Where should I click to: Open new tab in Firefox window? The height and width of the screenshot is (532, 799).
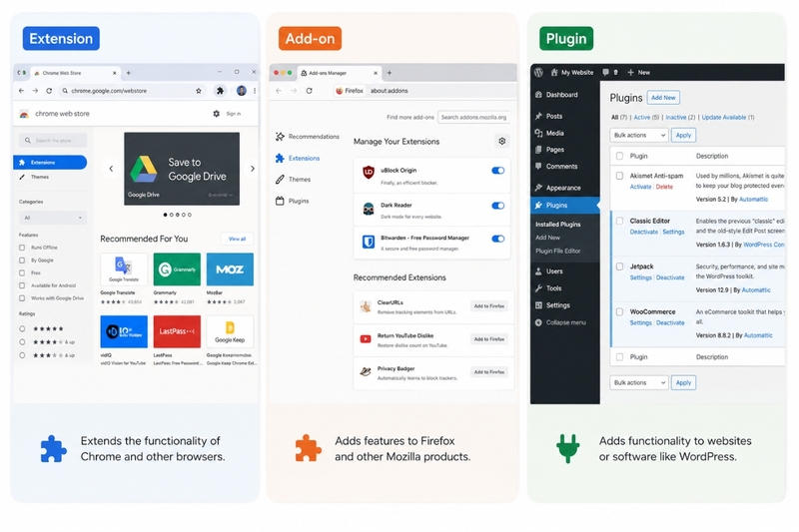click(390, 73)
